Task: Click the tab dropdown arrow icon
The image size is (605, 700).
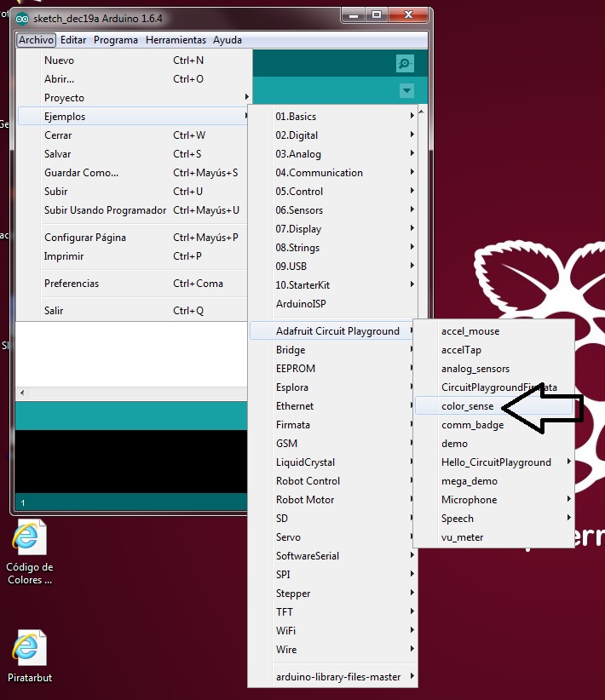Action: coord(406,90)
